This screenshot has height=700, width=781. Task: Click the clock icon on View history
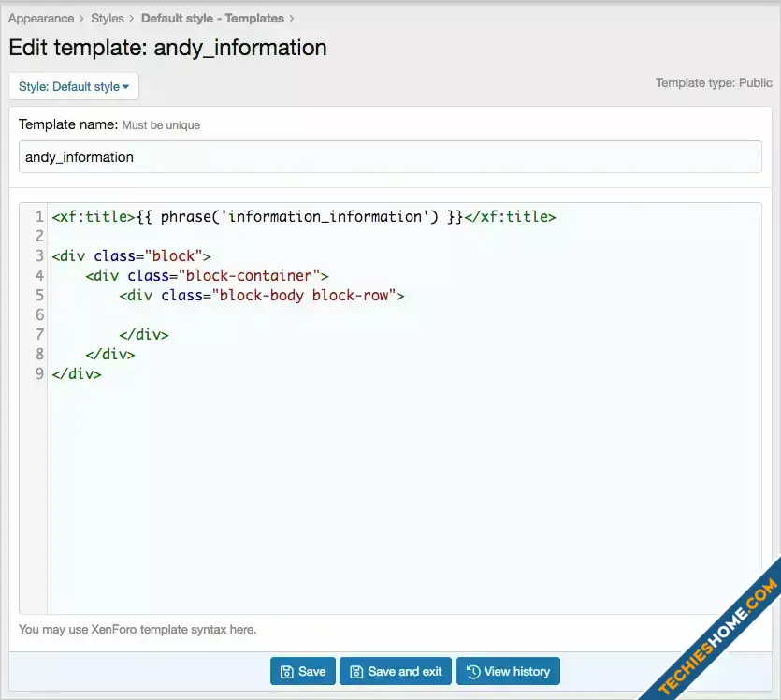pos(473,672)
